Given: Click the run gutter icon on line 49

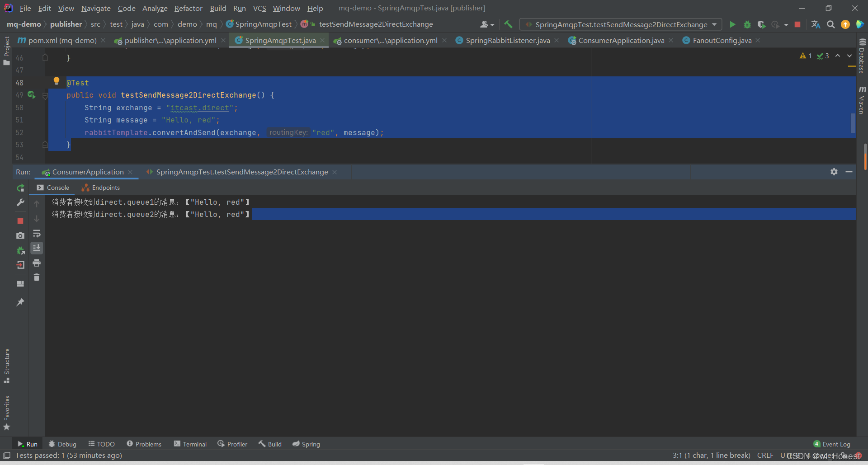Looking at the screenshot, I should click(x=31, y=95).
